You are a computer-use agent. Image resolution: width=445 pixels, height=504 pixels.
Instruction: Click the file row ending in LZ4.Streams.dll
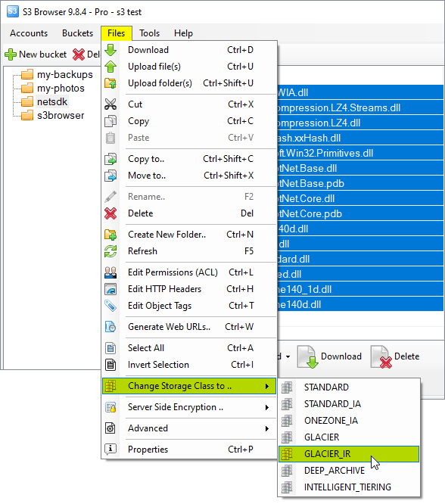(360, 107)
